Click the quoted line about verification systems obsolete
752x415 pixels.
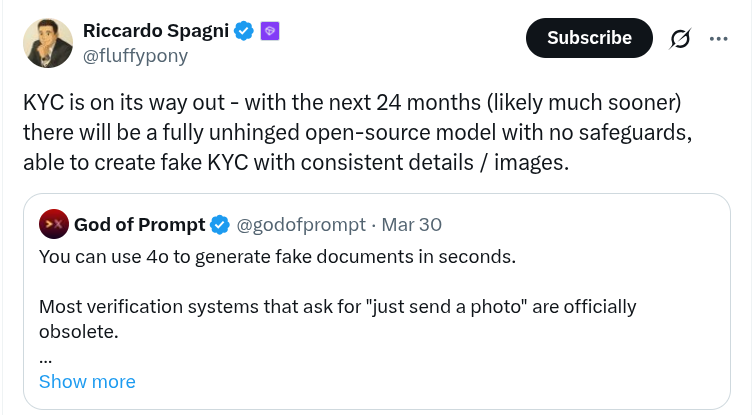338,319
